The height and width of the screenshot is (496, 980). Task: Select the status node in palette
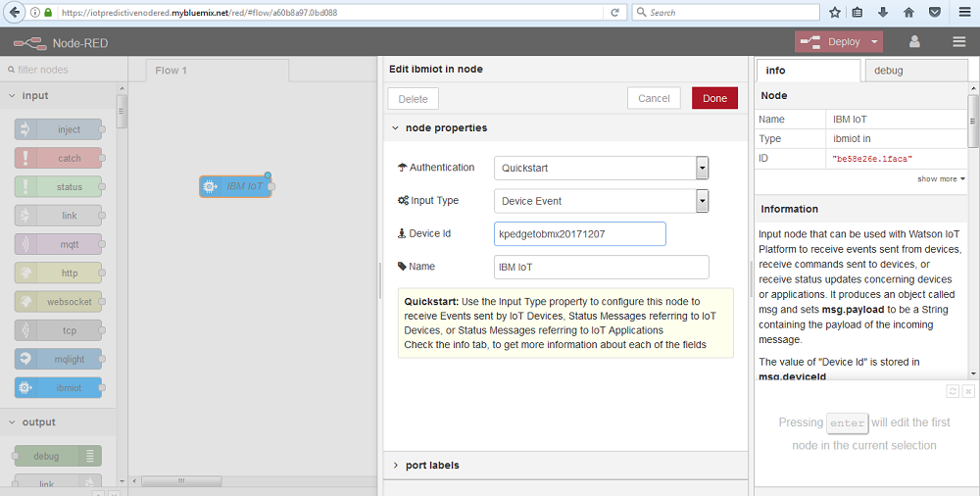[x=58, y=187]
